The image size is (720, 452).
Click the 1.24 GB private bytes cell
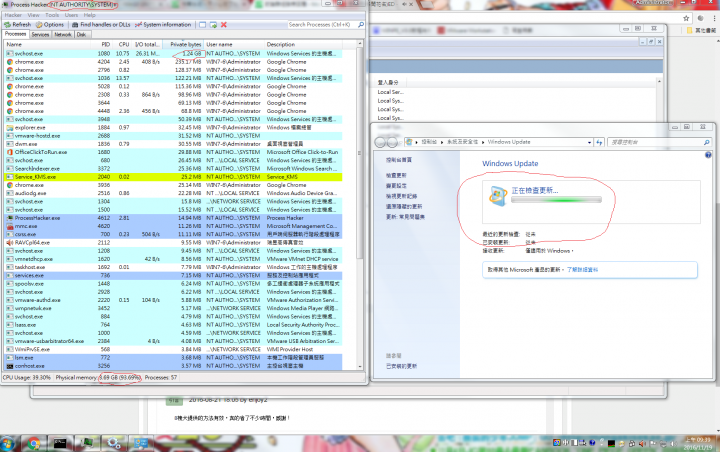(192, 54)
